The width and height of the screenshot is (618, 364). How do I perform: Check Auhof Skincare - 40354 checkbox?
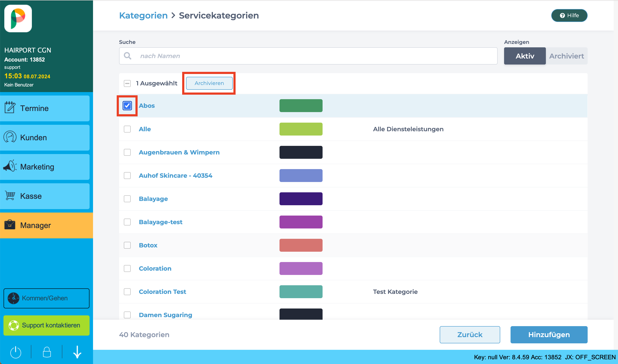coord(127,176)
